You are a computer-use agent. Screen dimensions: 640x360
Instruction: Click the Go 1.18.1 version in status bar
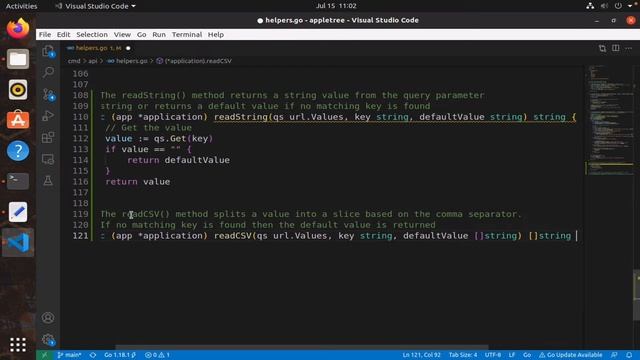(120, 355)
